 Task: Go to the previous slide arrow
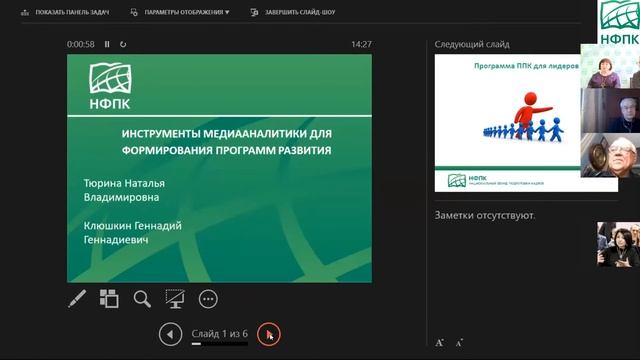[170, 334]
